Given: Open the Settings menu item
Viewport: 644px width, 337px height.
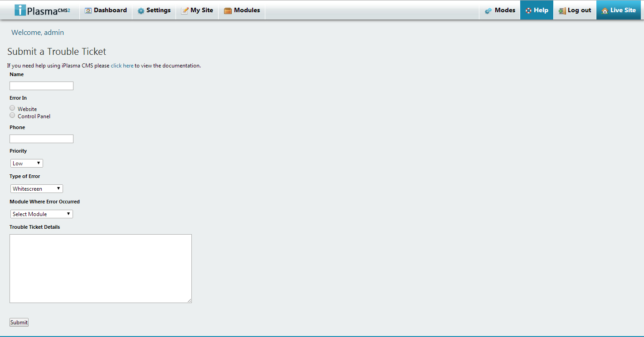Looking at the screenshot, I should (x=154, y=10).
